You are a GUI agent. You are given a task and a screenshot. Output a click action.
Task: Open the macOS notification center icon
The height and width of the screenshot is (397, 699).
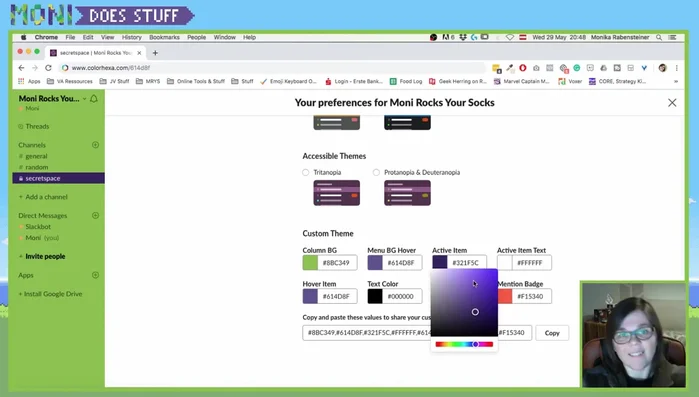click(672, 37)
